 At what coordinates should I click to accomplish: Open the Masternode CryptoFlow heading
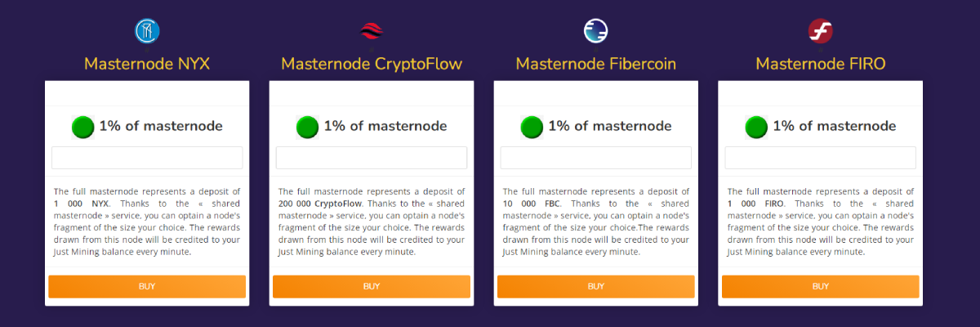click(372, 64)
